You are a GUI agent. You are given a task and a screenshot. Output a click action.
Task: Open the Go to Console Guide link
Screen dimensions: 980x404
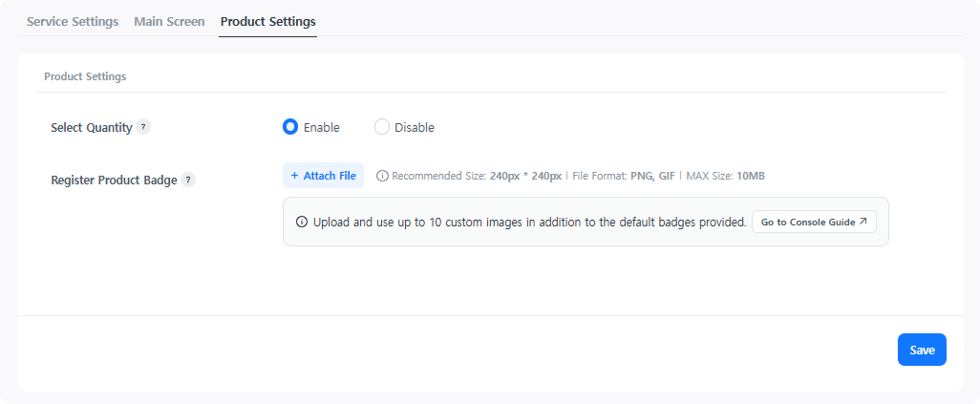[x=813, y=222]
